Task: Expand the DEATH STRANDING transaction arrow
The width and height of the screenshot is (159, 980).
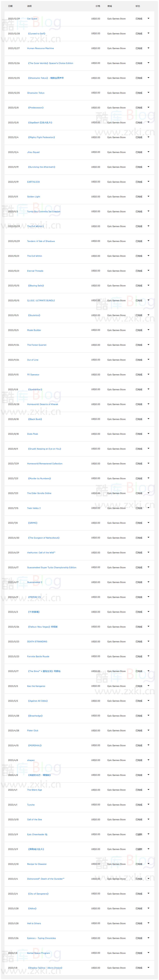Action: (148, 641)
